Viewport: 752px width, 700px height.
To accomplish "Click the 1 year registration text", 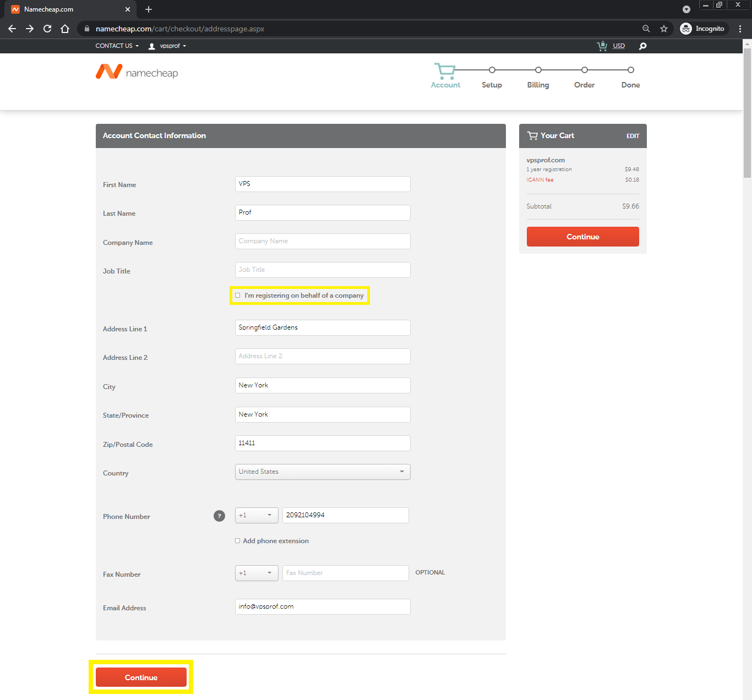I will (549, 169).
